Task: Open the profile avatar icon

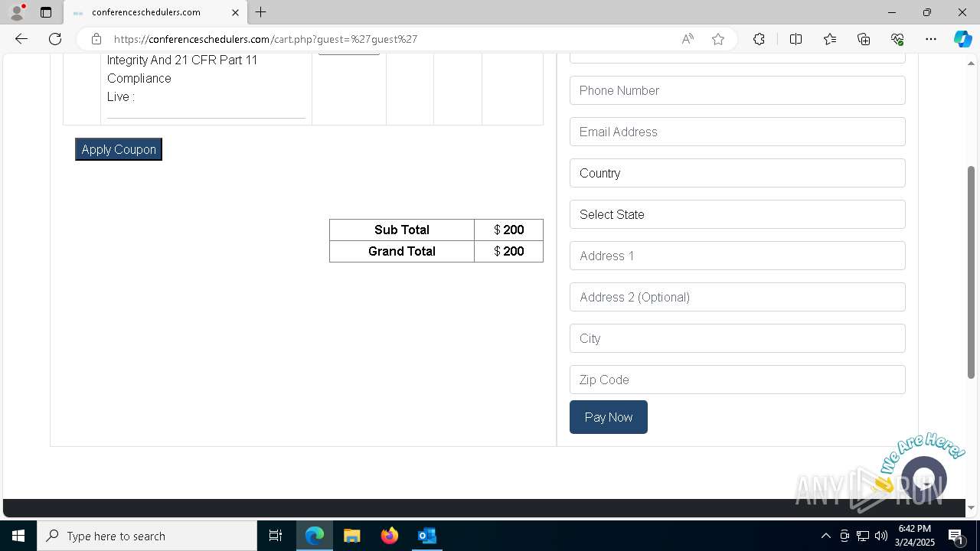Action: point(17,12)
